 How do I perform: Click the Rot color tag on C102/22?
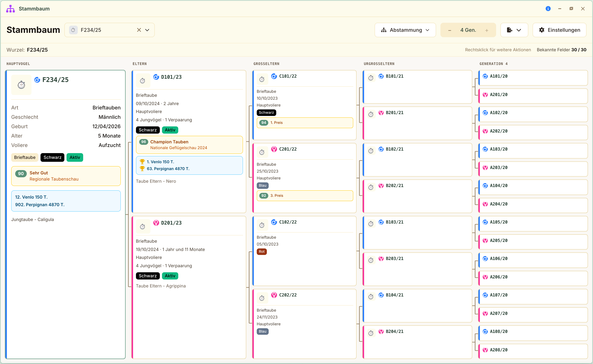tap(262, 252)
